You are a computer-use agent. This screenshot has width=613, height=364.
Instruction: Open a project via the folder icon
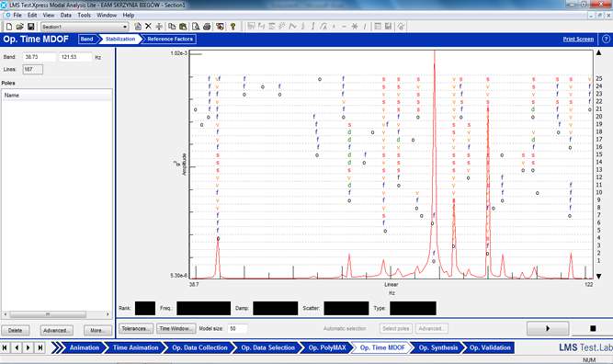[x=19, y=27]
